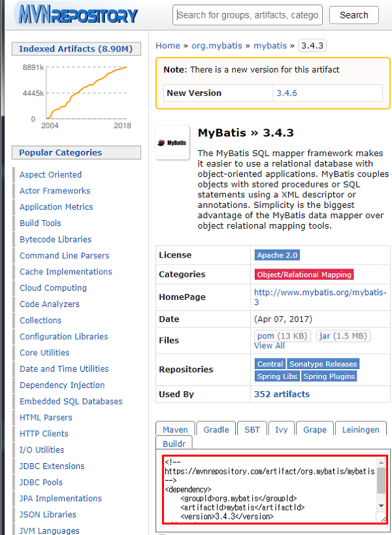Switch to the Leiningen tab
This screenshot has height=535, width=392.
pos(361,429)
